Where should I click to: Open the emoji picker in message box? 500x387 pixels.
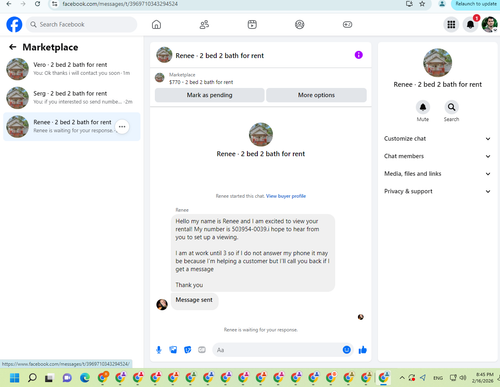347,350
